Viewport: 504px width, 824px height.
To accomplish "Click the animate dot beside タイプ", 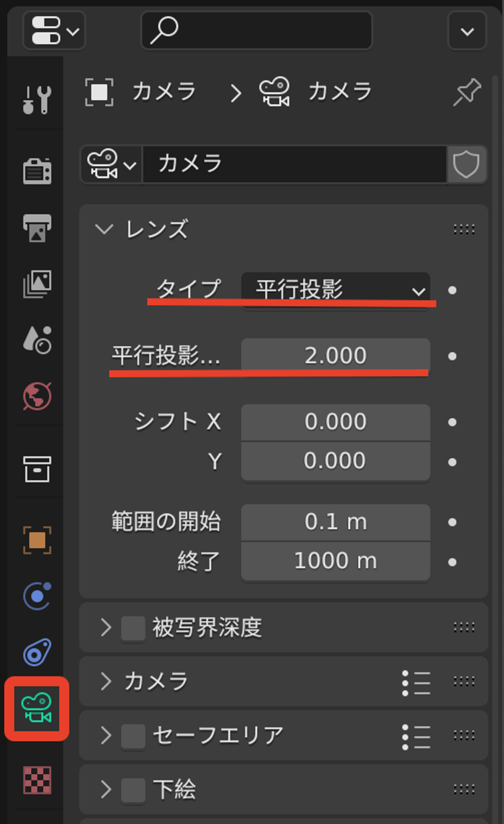I will point(452,290).
